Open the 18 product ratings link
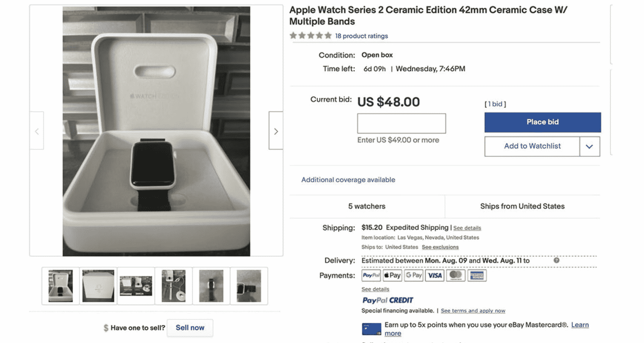Viewport: 644px width, 343px height. (x=361, y=36)
